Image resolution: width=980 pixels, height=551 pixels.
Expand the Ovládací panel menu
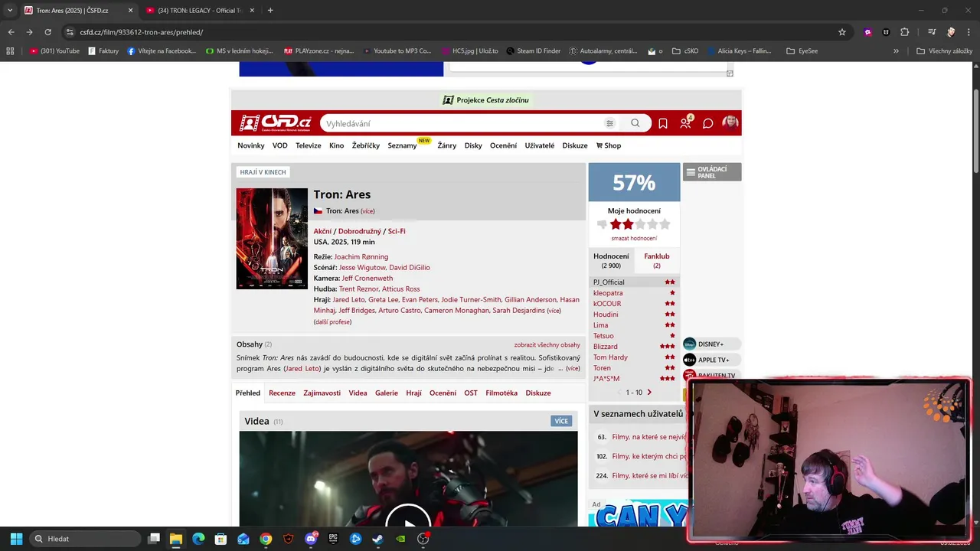(712, 172)
